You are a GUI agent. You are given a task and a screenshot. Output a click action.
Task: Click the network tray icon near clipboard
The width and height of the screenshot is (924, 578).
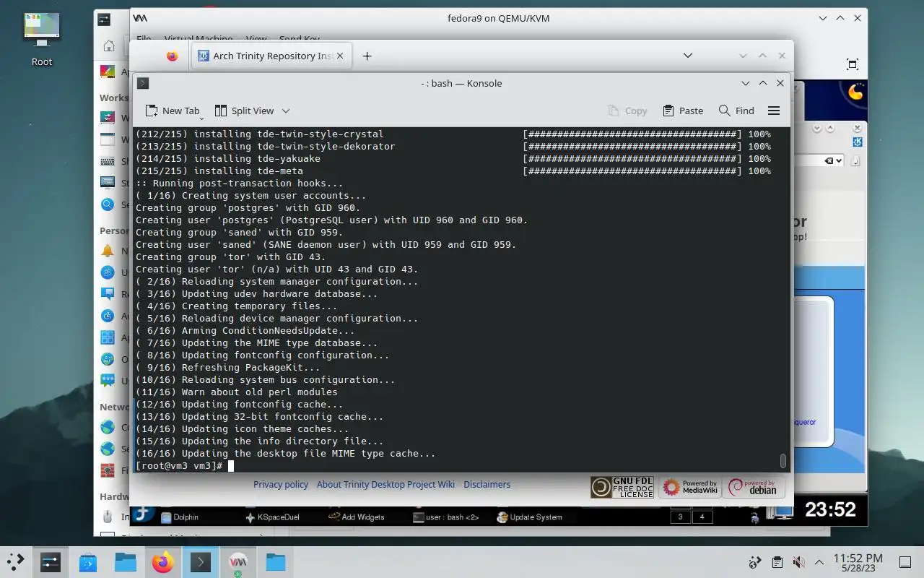pyautogui.click(x=755, y=562)
